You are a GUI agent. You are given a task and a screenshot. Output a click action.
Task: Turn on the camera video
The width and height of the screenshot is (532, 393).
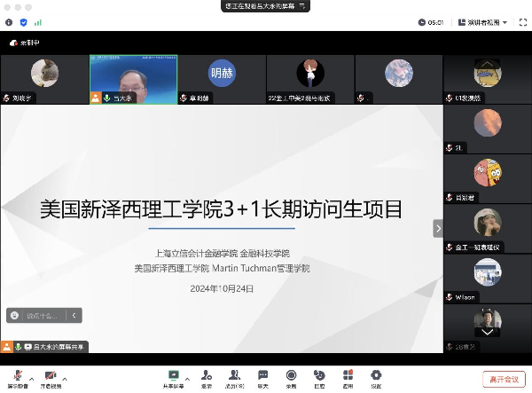50,376
